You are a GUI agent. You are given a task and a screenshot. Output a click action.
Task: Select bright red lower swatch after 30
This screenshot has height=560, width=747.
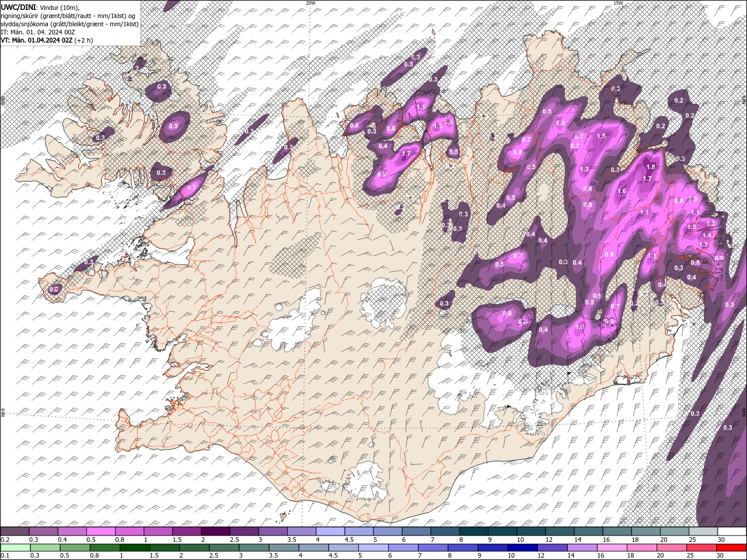point(731,548)
